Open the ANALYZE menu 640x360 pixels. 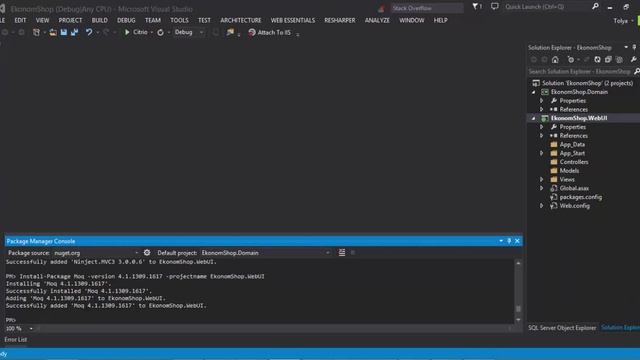coord(377,20)
